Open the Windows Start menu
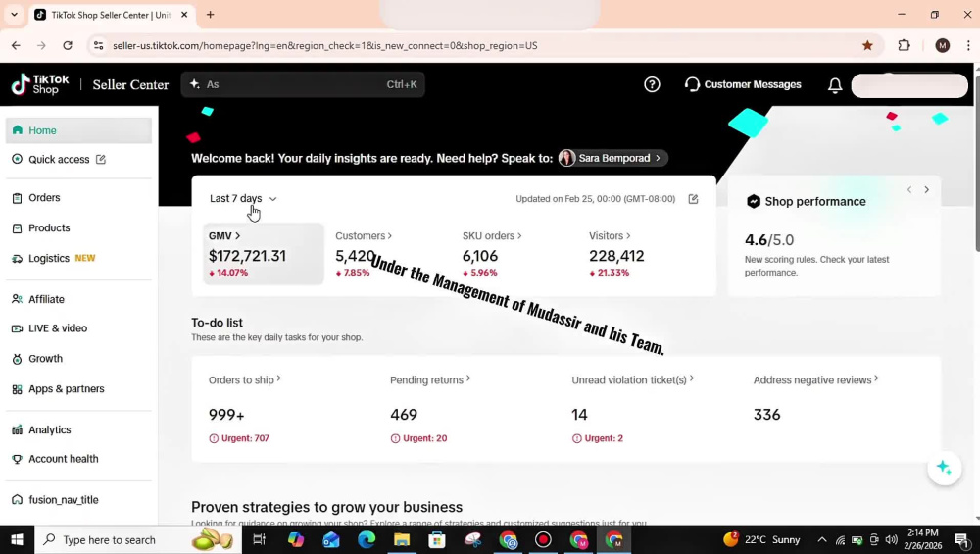980x554 pixels. click(17, 539)
